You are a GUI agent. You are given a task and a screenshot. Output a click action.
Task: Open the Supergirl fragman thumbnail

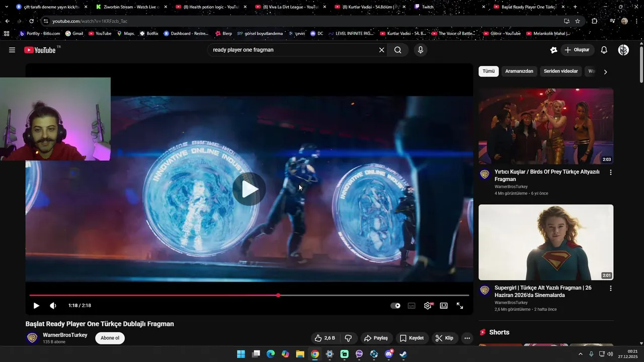click(546, 242)
